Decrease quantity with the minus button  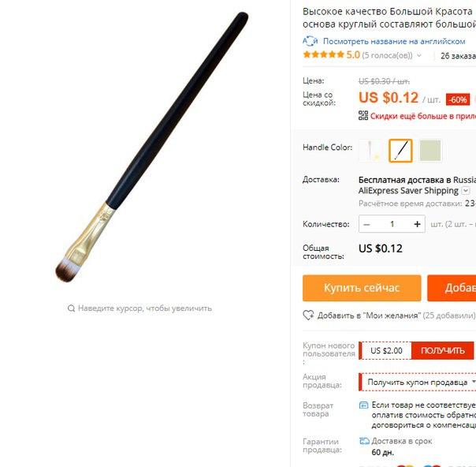coord(366,224)
